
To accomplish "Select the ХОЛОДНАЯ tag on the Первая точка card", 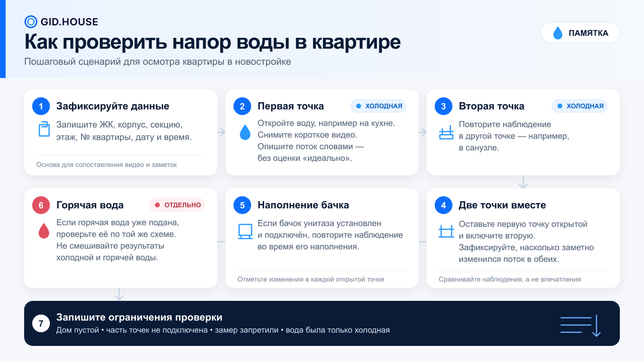I will 378,106.
